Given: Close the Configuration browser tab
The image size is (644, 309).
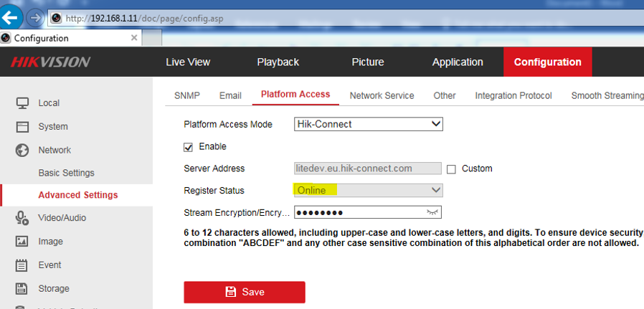Looking at the screenshot, I should [134, 38].
